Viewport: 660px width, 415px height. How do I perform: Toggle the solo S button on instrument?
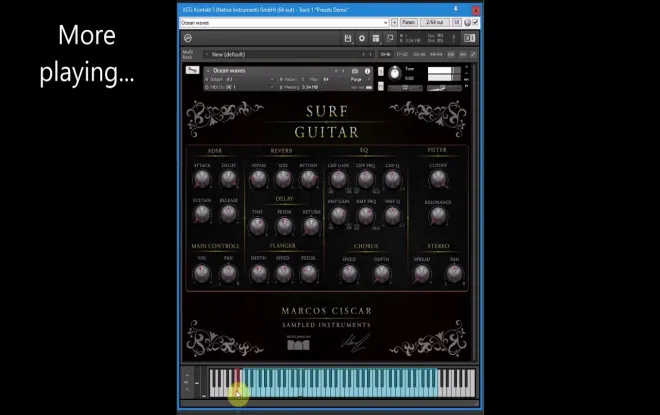(381, 72)
